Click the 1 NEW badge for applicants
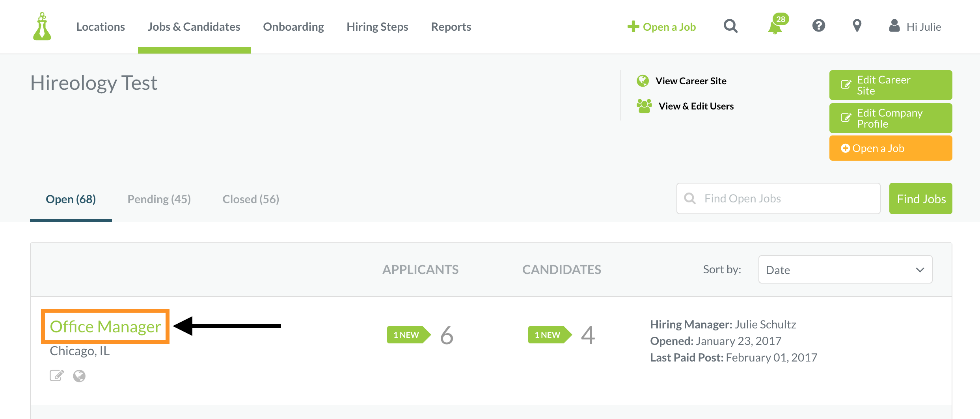The width and height of the screenshot is (980, 419). pyautogui.click(x=408, y=335)
